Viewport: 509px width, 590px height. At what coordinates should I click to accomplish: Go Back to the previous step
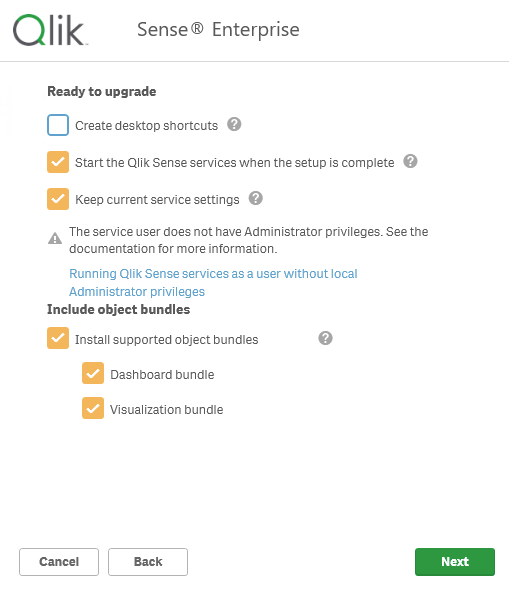pos(148,562)
